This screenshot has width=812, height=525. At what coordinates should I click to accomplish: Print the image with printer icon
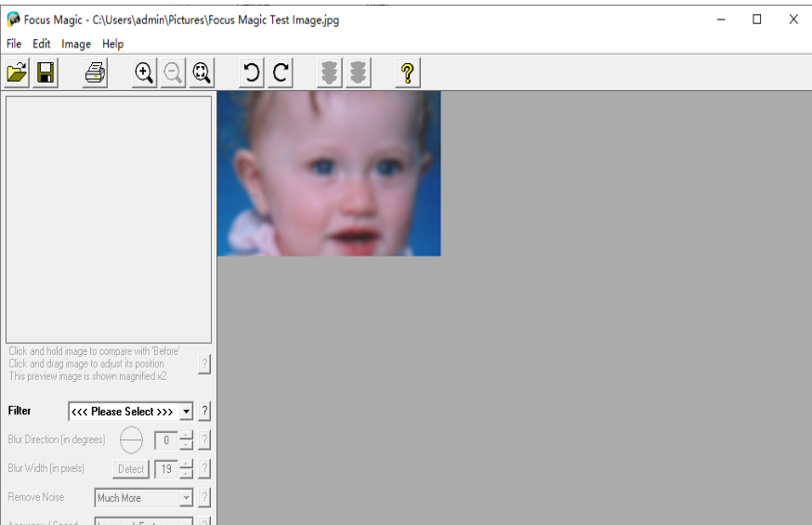pyautogui.click(x=96, y=72)
